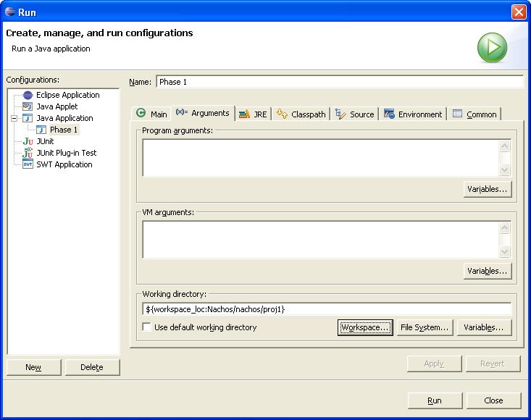This screenshot has width=531, height=420.
Task: Switch to the Environment tab
Action: (413, 114)
